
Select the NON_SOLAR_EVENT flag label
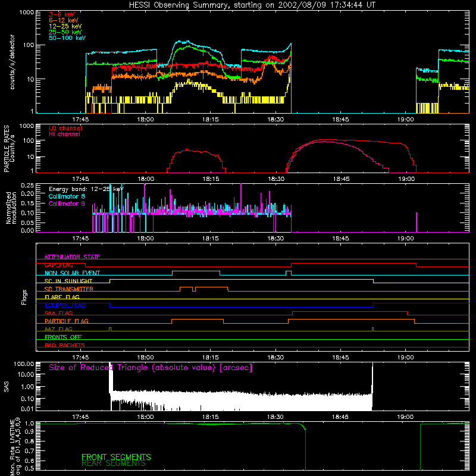(72, 273)
